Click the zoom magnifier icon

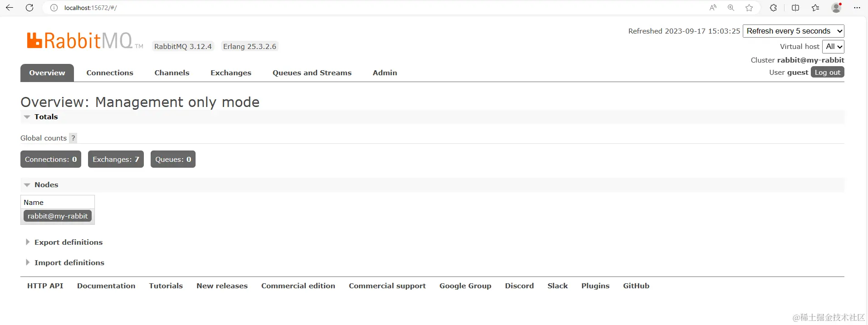[731, 8]
